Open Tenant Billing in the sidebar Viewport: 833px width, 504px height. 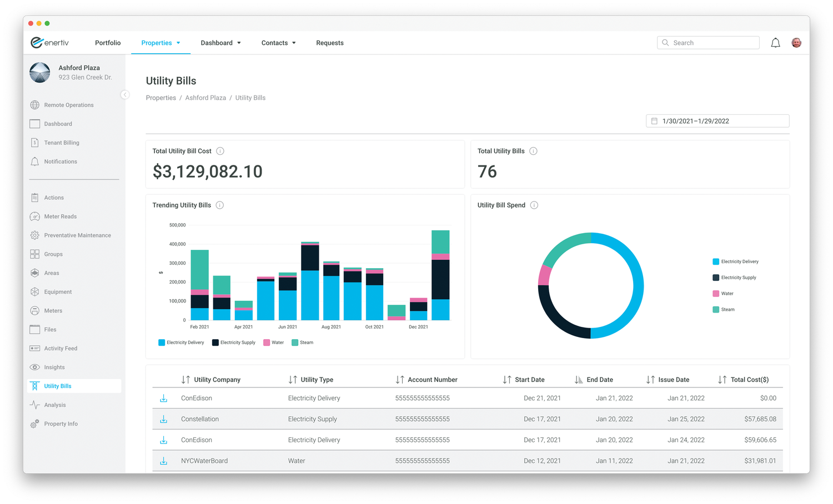[54, 143]
